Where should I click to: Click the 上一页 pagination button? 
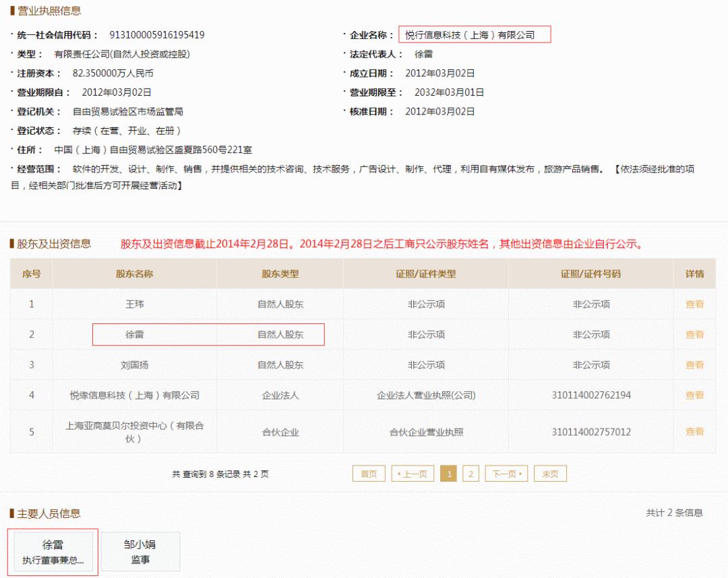coord(413,474)
